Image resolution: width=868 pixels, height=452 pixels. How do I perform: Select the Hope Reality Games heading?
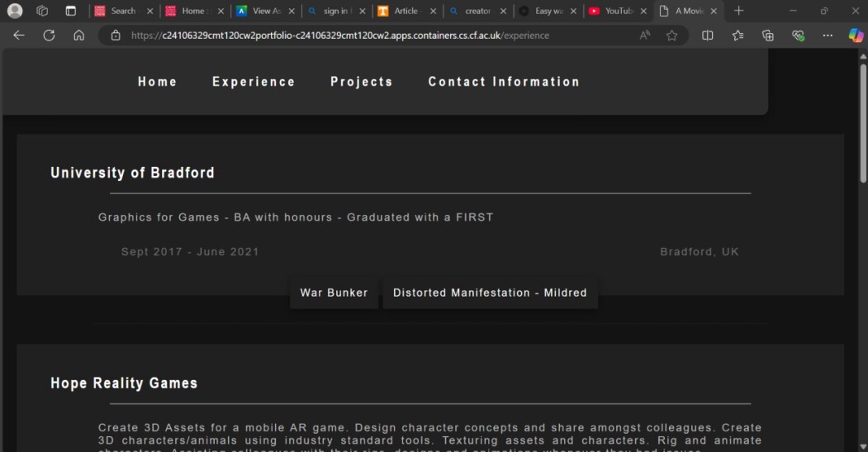pos(124,383)
